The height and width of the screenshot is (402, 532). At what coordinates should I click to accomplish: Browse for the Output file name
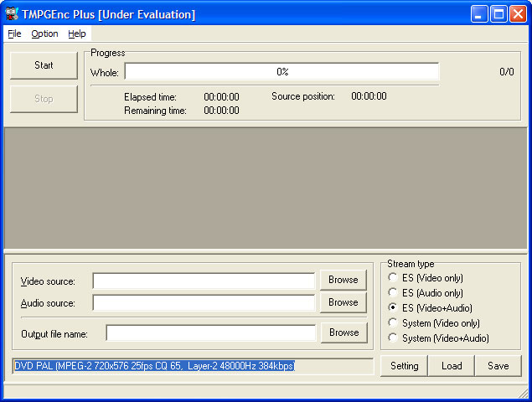[x=343, y=332]
